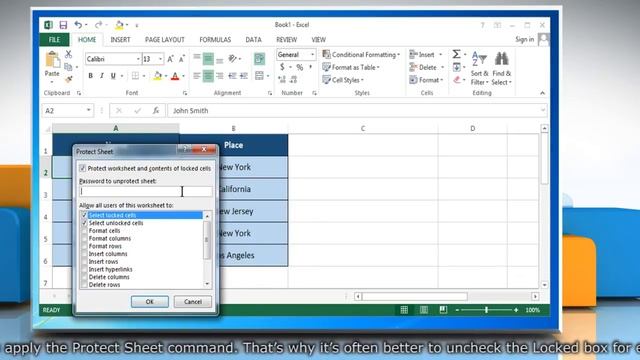Click the Format Painter brush icon
This screenshot has width=640, height=360.
point(68,79)
